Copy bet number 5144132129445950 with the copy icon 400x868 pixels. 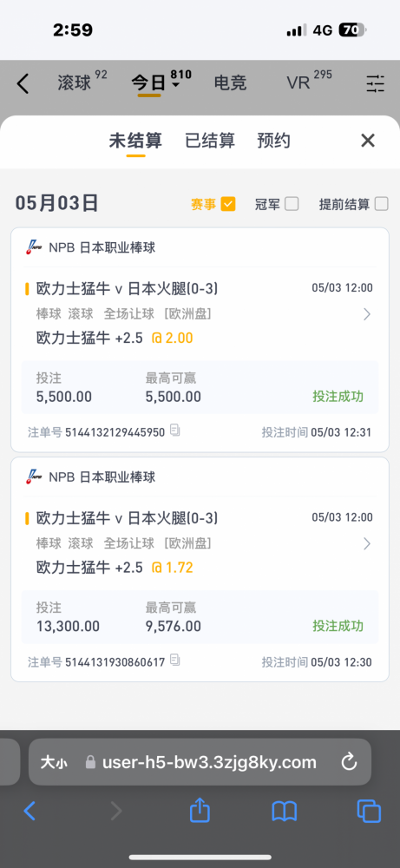click(175, 431)
